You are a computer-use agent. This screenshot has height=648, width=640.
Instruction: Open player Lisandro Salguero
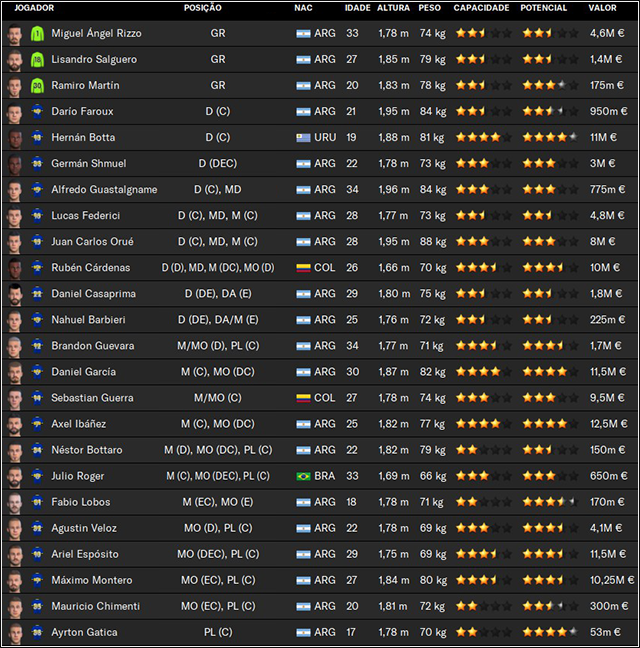(x=94, y=60)
